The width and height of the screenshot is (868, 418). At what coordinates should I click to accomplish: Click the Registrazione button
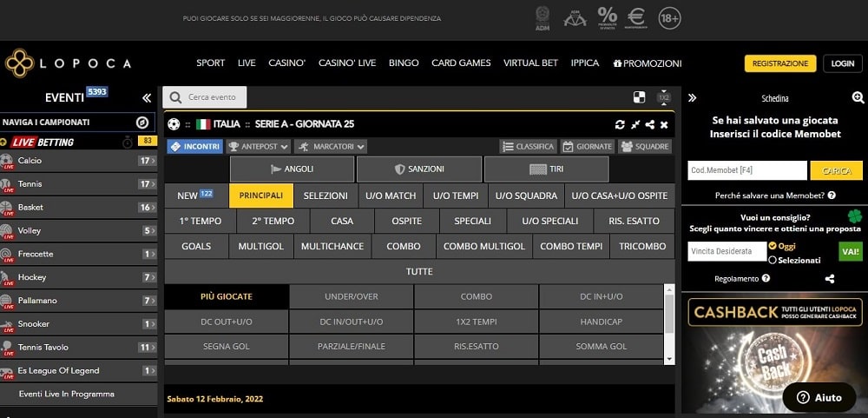(x=780, y=63)
